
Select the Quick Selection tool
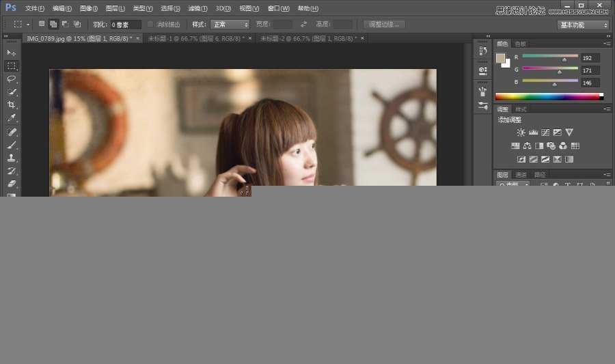(x=12, y=92)
